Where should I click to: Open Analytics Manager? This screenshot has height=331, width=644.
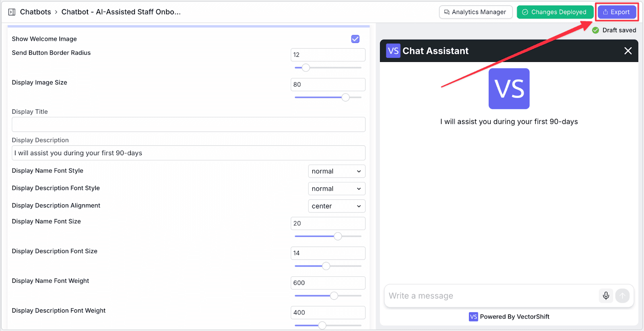click(475, 12)
